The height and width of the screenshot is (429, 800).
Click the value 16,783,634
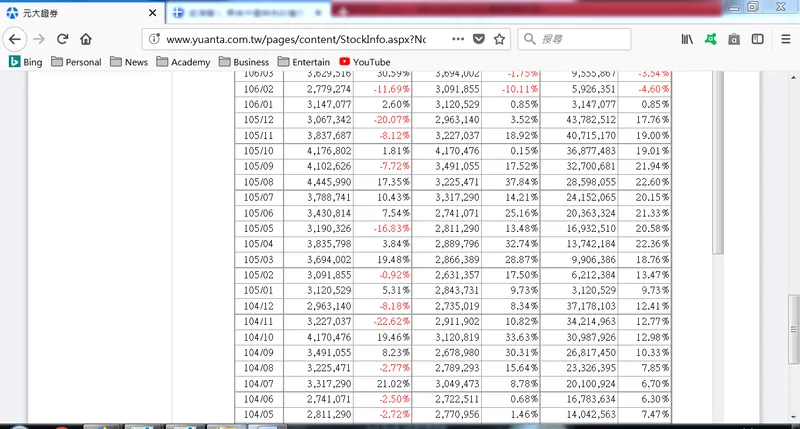591,399
